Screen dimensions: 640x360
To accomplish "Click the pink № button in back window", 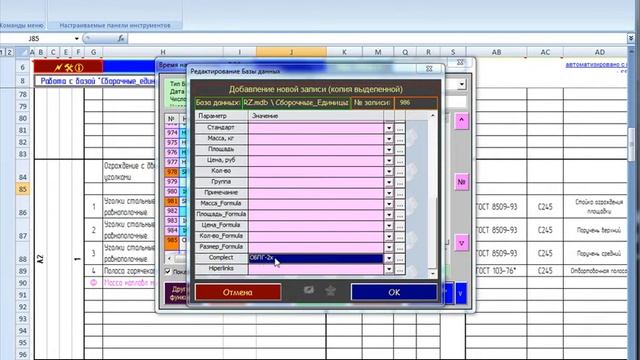I will pos(461,182).
